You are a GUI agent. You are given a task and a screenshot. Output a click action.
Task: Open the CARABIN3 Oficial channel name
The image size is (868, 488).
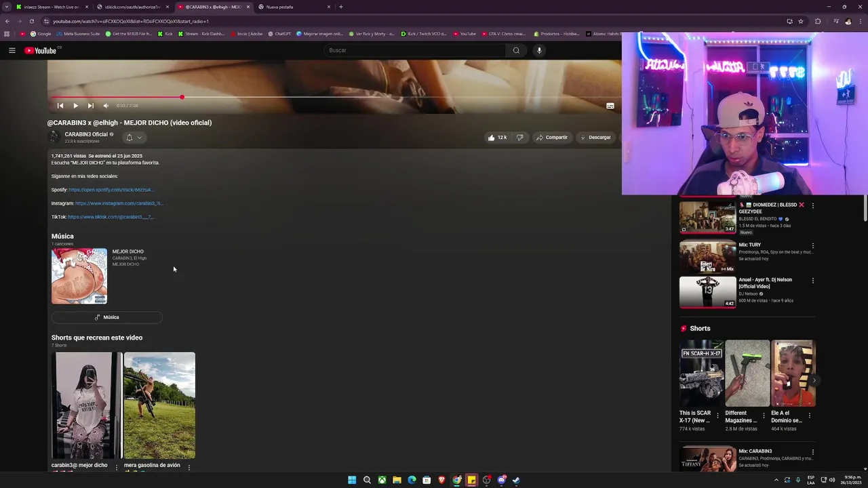coord(86,134)
